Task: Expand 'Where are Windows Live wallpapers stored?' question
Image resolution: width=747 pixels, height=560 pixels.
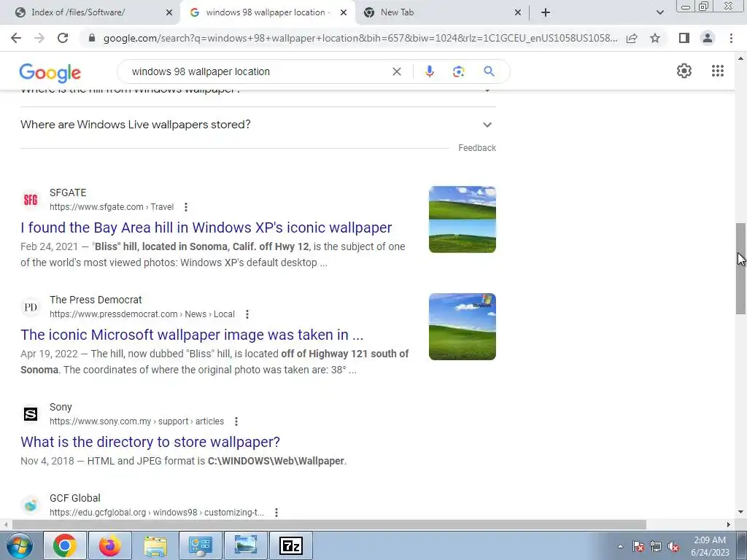Action: [x=258, y=125]
